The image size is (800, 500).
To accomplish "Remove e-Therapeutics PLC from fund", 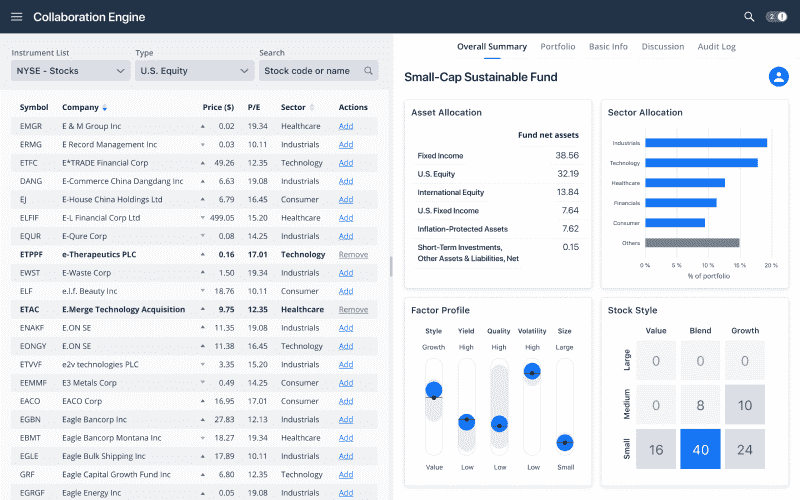I will [x=353, y=255].
